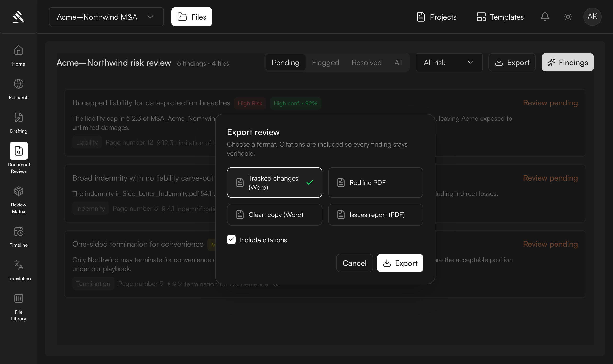Select the Document Review icon
Screen dimensions: 613x364
pos(19,151)
